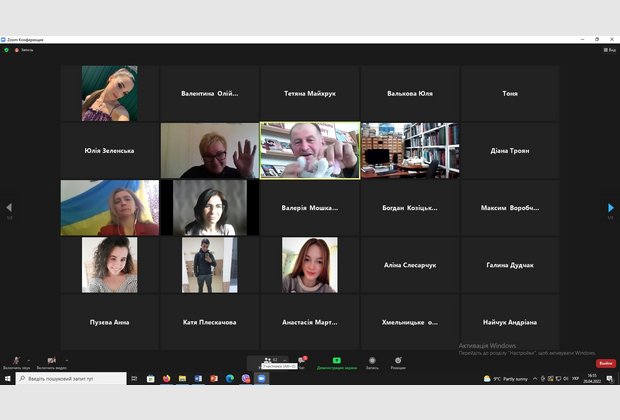The height and width of the screenshot is (420, 620).
Task: Go to next page of participants
Action: pyautogui.click(x=611, y=207)
